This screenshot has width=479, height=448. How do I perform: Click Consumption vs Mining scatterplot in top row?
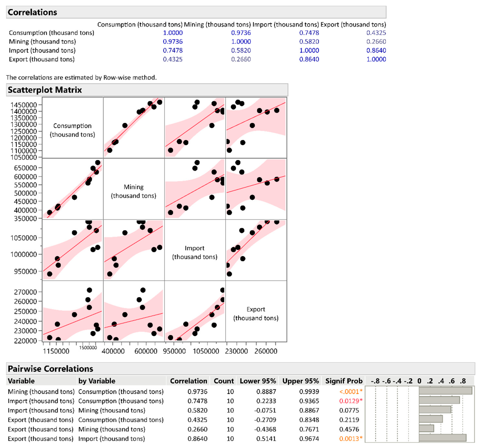(x=134, y=128)
